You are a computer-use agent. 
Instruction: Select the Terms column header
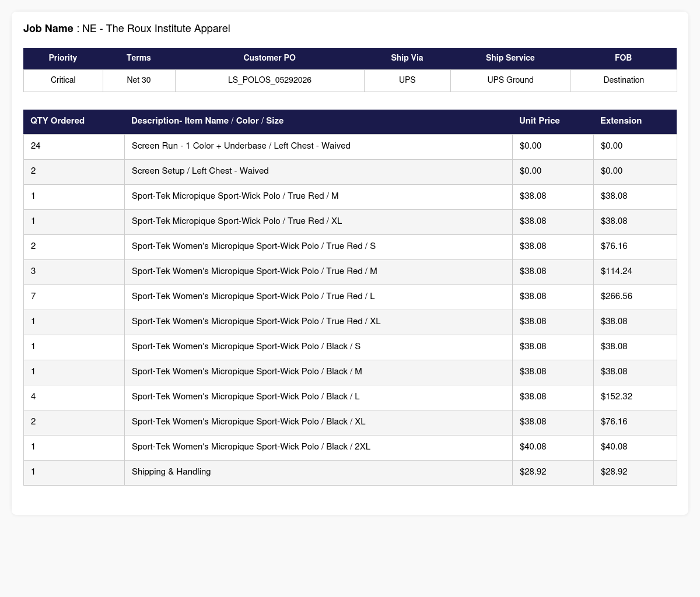(139, 58)
